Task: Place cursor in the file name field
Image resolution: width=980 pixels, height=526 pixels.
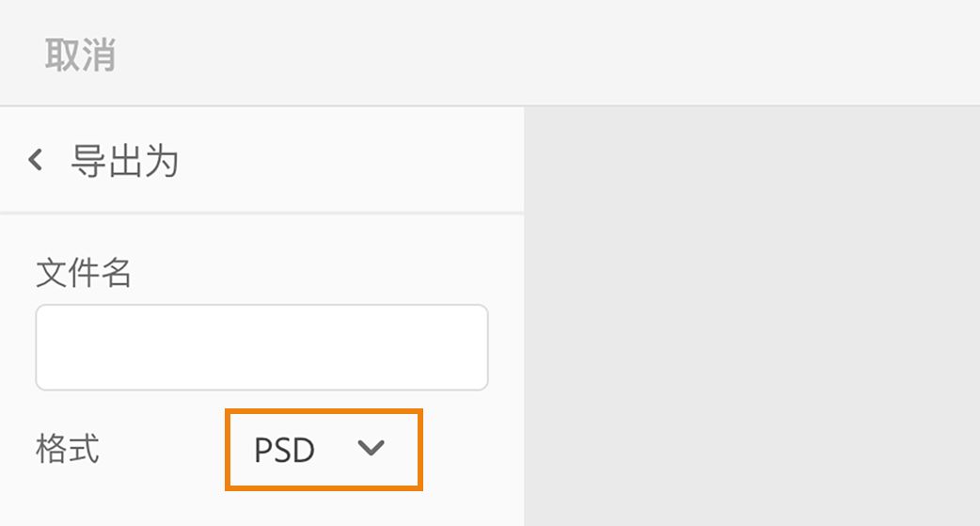Action: (261, 346)
